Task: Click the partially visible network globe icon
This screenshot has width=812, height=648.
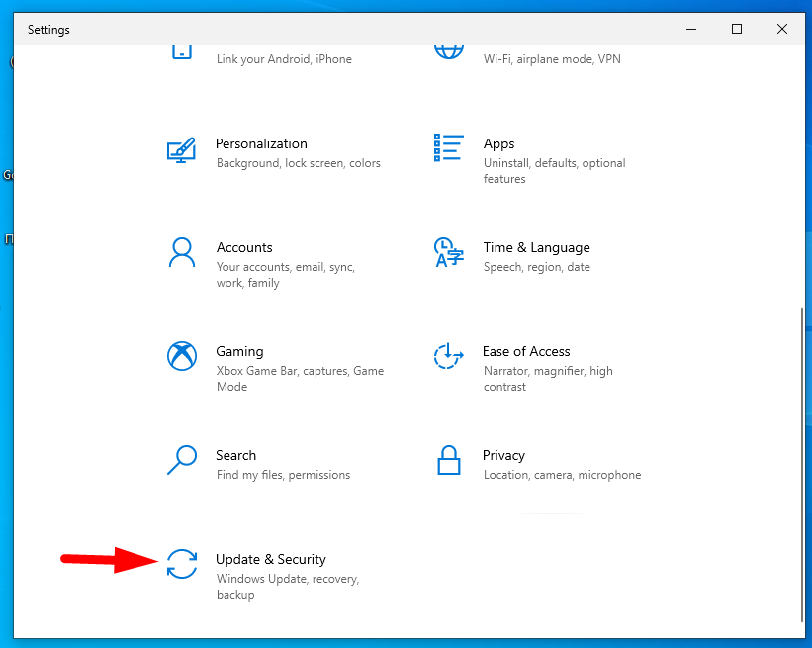Action: point(448,51)
